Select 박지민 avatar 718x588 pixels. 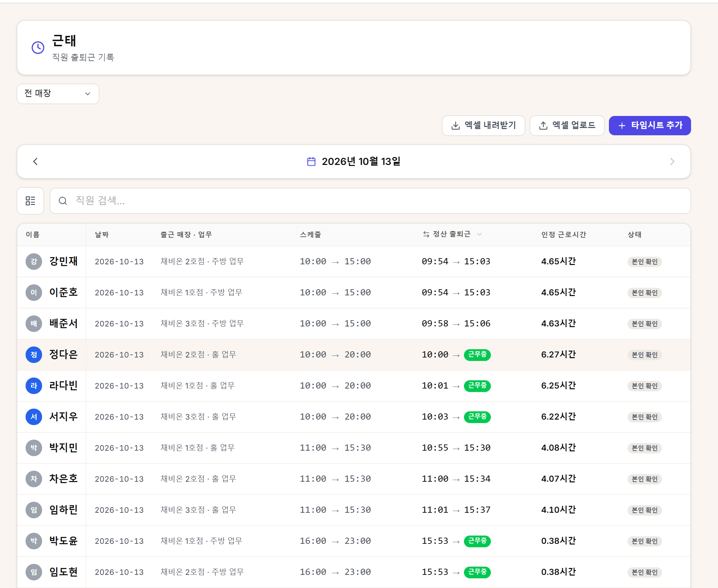tap(34, 448)
